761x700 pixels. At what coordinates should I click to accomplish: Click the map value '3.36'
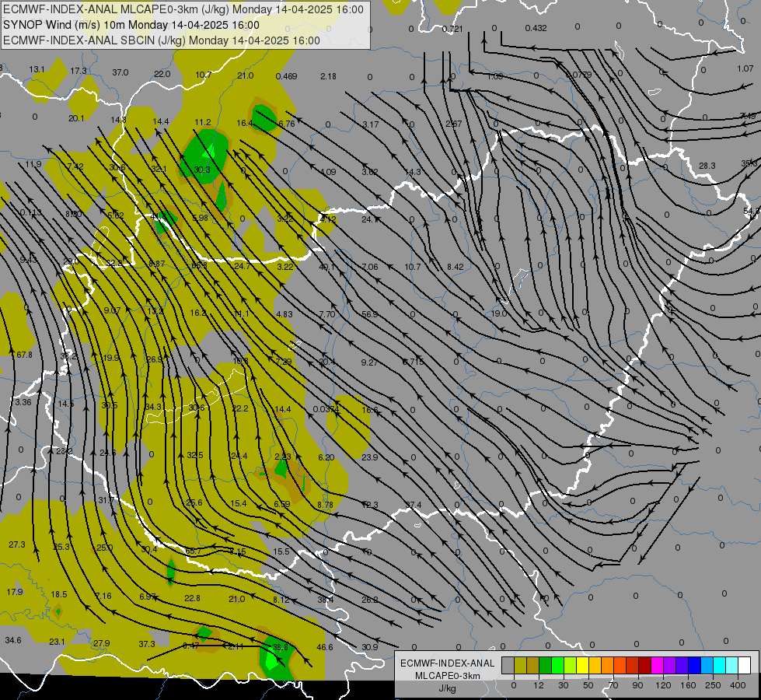(x=23, y=402)
